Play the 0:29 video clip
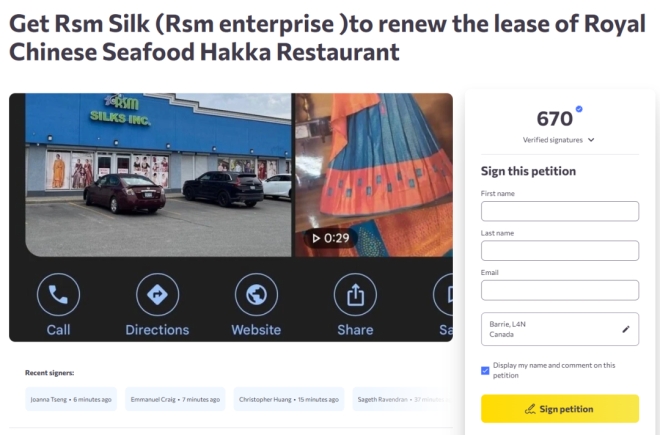 coord(331,238)
